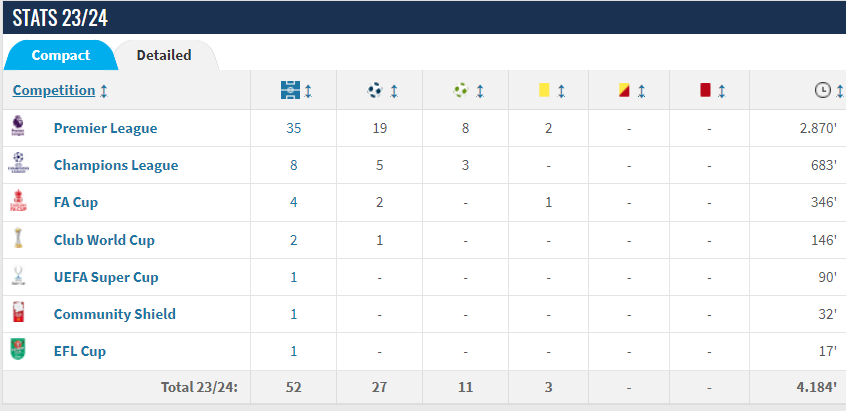Image resolution: width=846 pixels, height=411 pixels.
Task: Click the yellow card icon header
Action: [544, 90]
